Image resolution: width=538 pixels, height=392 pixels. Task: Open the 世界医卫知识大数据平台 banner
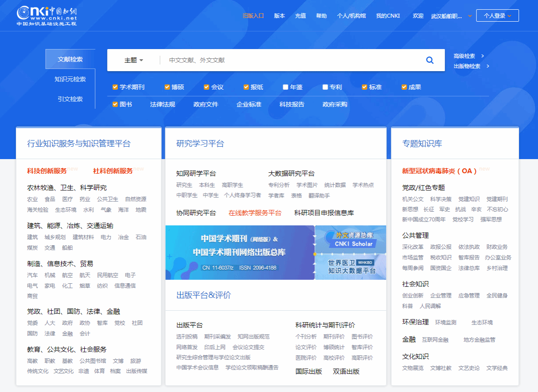pos(351,267)
